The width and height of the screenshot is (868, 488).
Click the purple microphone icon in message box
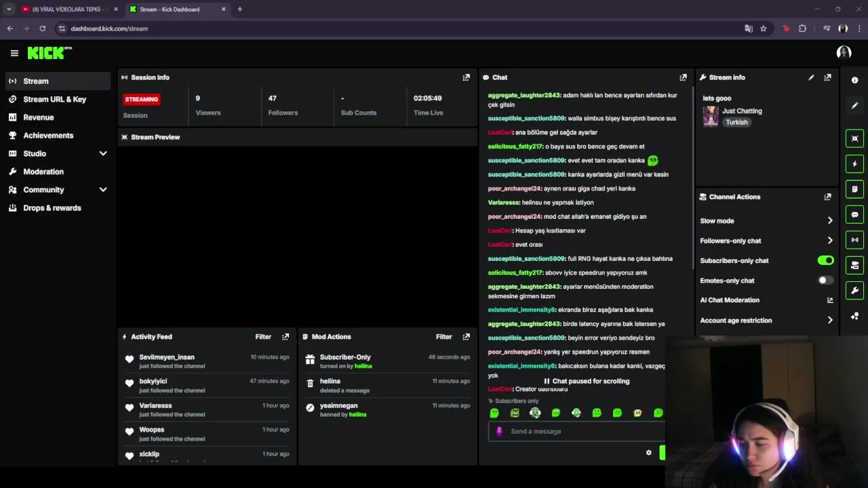(499, 431)
